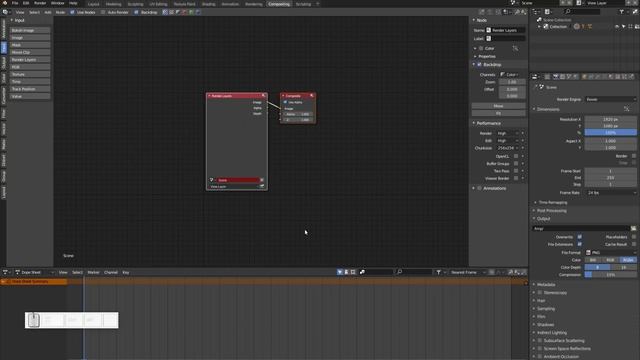This screenshot has width=640, height=360.
Task: Adjust the Compression slider
Action: [x=611, y=275]
